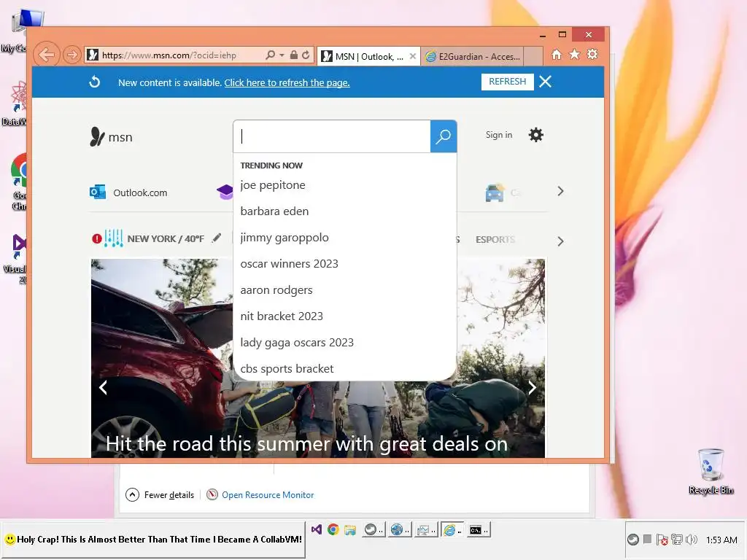Click the red weather alert icon
747x560 pixels.
[x=97, y=238]
